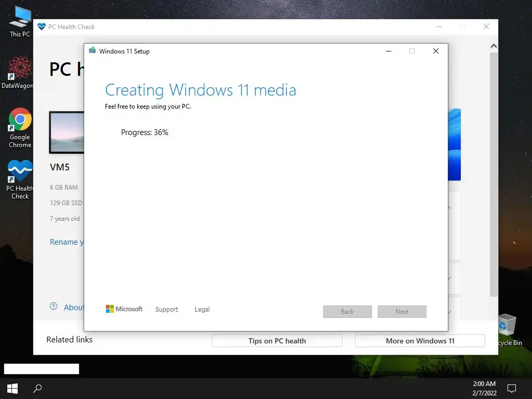Open the Support link in Setup
532x399 pixels.
pyautogui.click(x=167, y=310)
